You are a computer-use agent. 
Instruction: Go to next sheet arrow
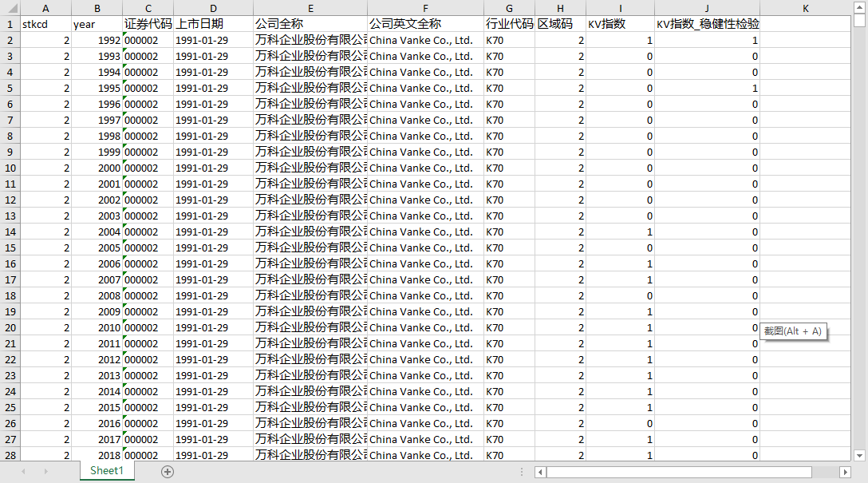click(x=46, y=471)
